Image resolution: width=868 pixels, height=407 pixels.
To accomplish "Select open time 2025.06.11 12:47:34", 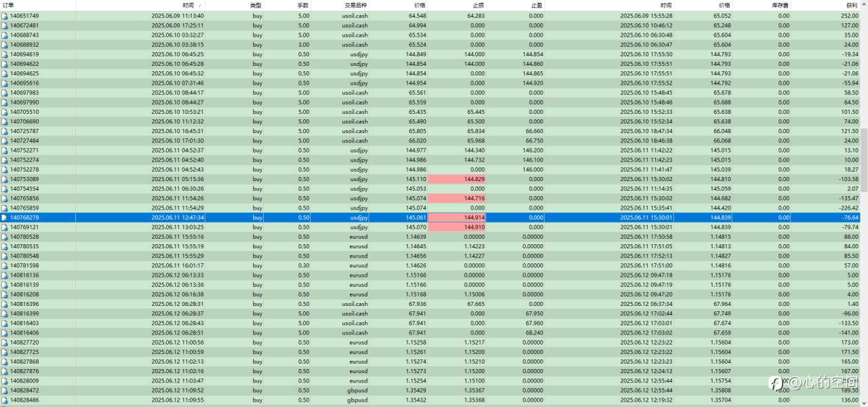I will pos(178,218).
